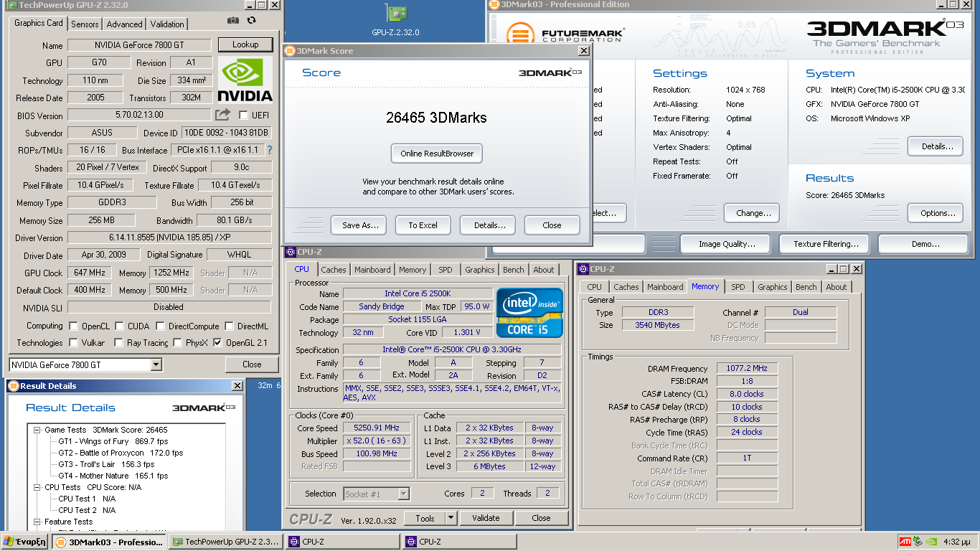Click the NVIDIA tray icon in system tray
This screenshot has width=980, height=551.
[930, 542]
